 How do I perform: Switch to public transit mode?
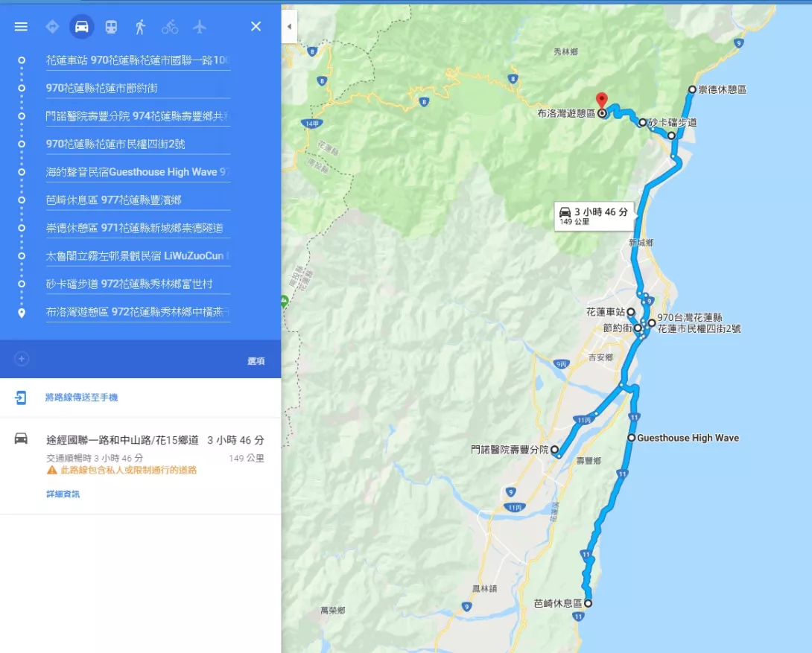pyautogui.click(x=111, y=26)
